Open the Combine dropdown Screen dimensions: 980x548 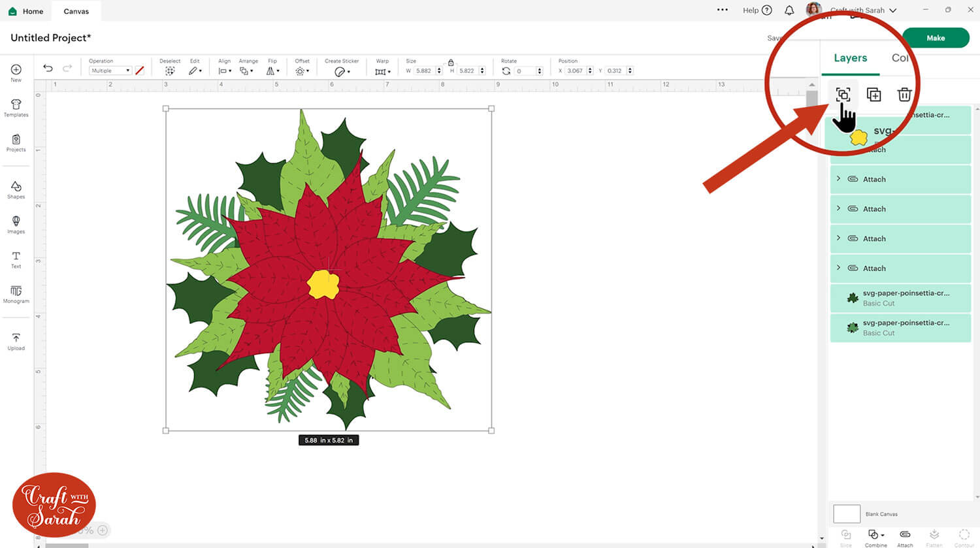(x=875, y=537)
